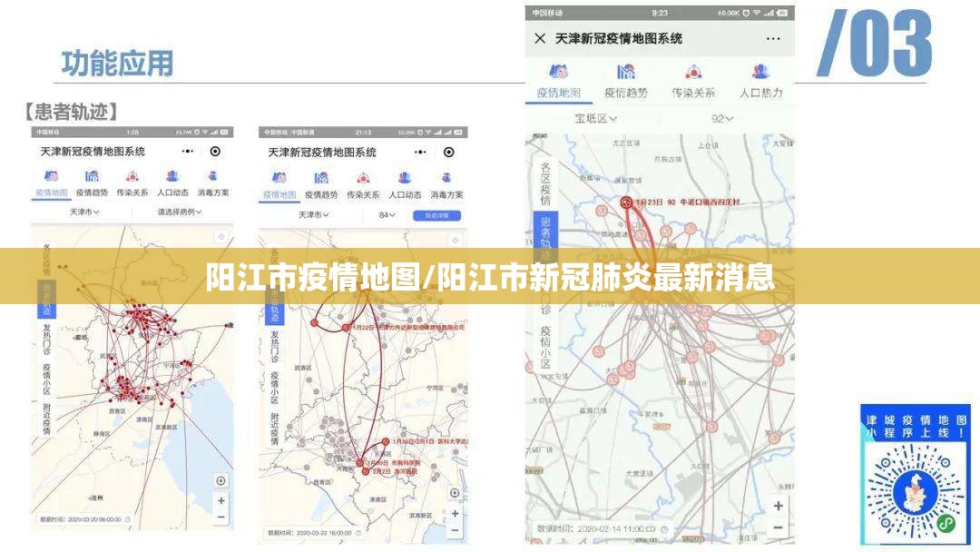
Task: Tap the three-dot menu on right phone
Action: (x=773, y=39)
